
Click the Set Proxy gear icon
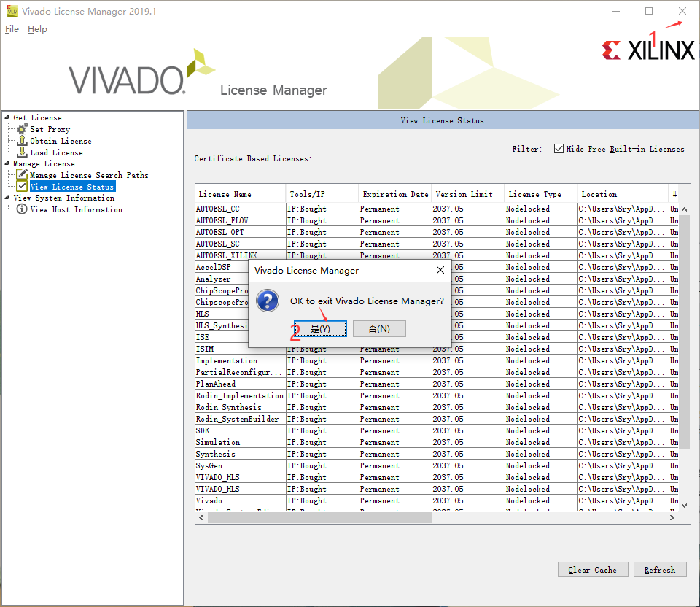pyautogui.click(x=22, y=129)
